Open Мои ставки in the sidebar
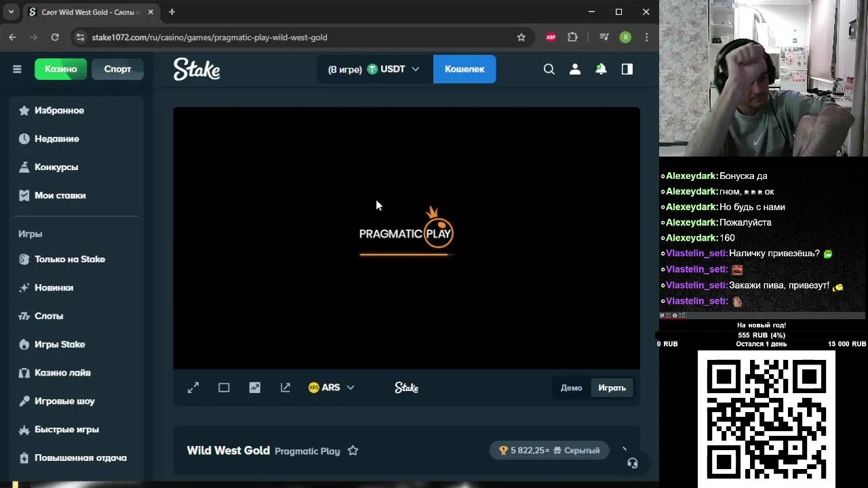Screen dimensions: 868x488 (x=76, y=195)
